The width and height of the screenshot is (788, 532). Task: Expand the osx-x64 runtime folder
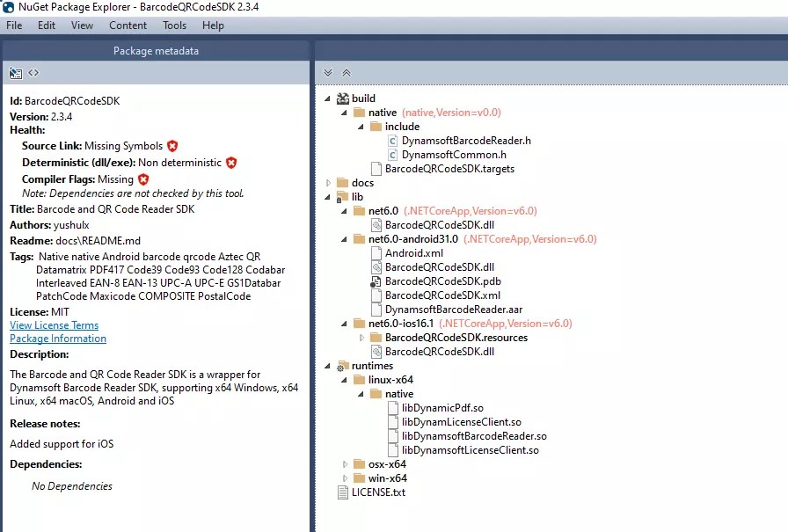pyautogui.click(x=344, y=463)
